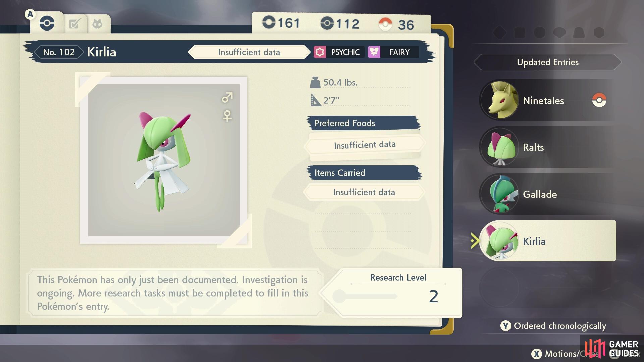
Task: Click the Fairy type icon
Action: click(x=374, y=52)
